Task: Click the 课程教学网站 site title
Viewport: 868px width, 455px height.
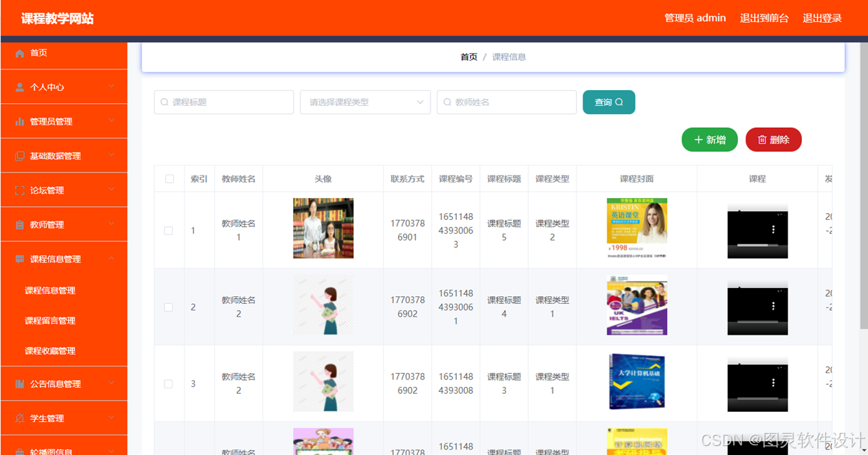Action: point(57,19)
